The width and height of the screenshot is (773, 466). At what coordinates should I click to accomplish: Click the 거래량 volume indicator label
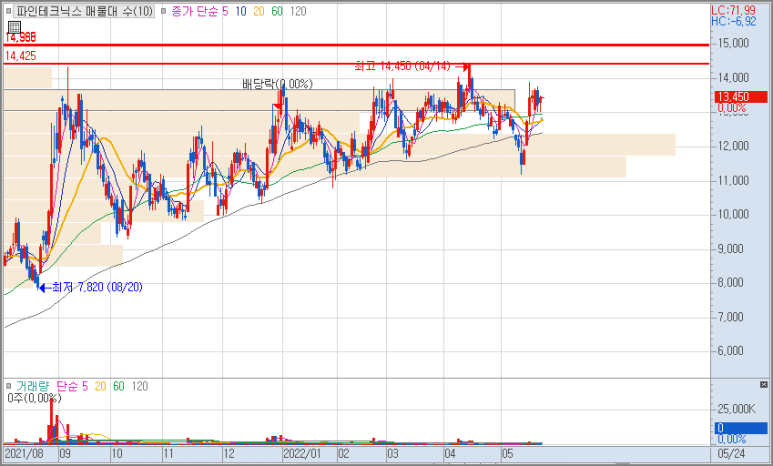pyautogui.click(x=33, y=386)
